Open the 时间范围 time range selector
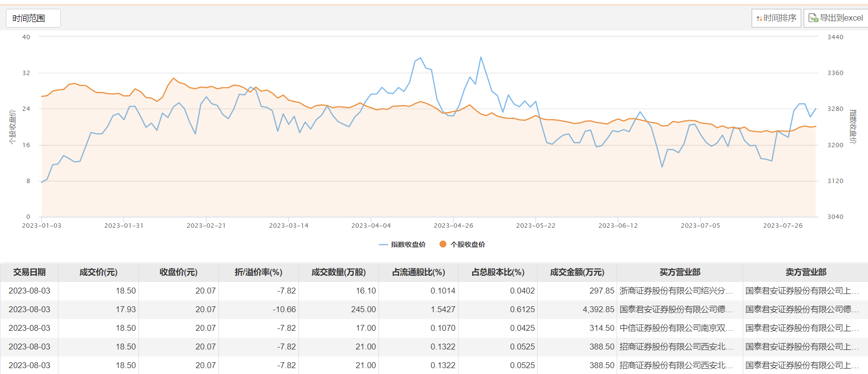The width and height of the screenshot is (868, 374). pos(33,18)
